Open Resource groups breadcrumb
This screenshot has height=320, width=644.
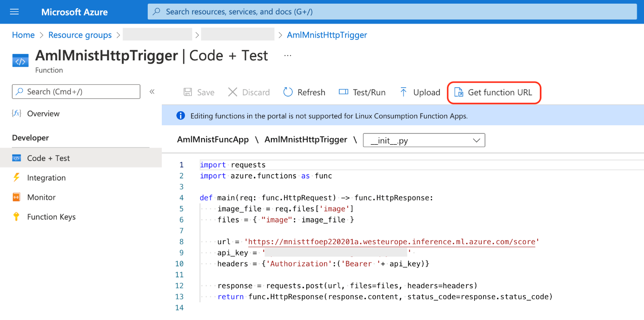pyautogui.click(x=80, y=35)
